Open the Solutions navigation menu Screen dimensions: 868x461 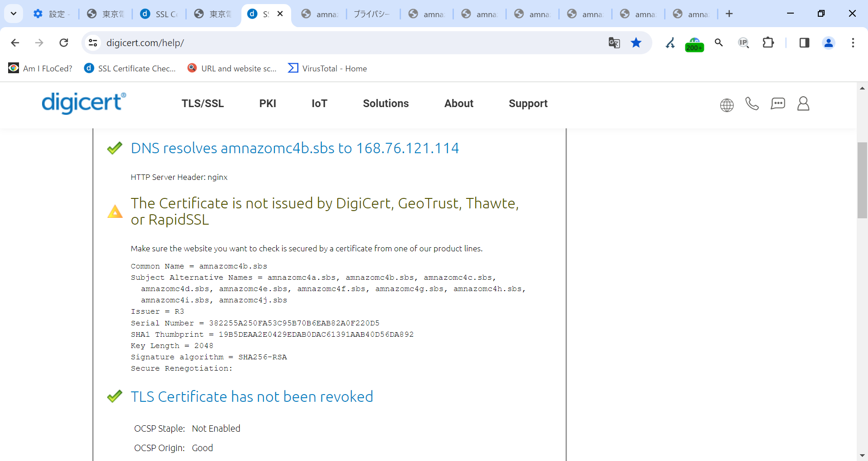(x=386, y=103)
